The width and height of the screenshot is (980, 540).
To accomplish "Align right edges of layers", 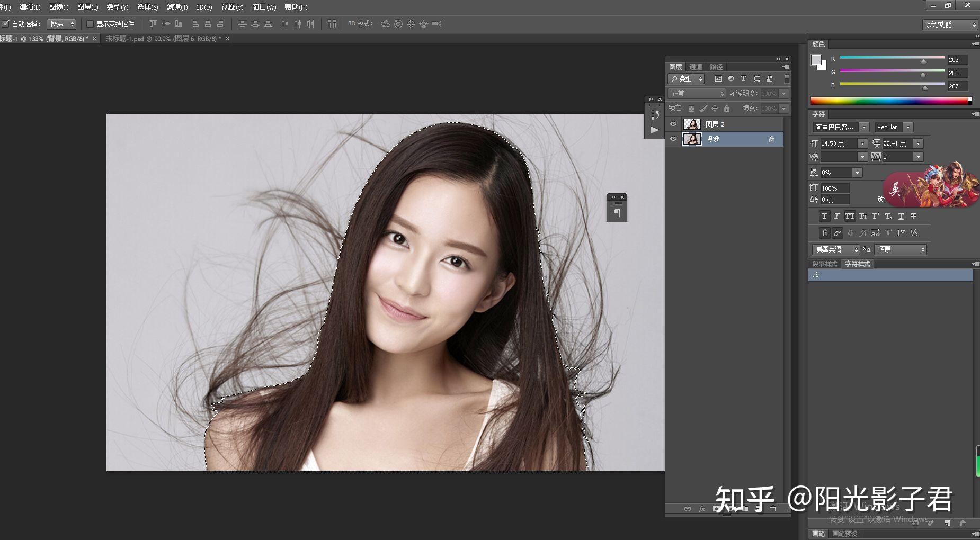I will pos(221,24).
